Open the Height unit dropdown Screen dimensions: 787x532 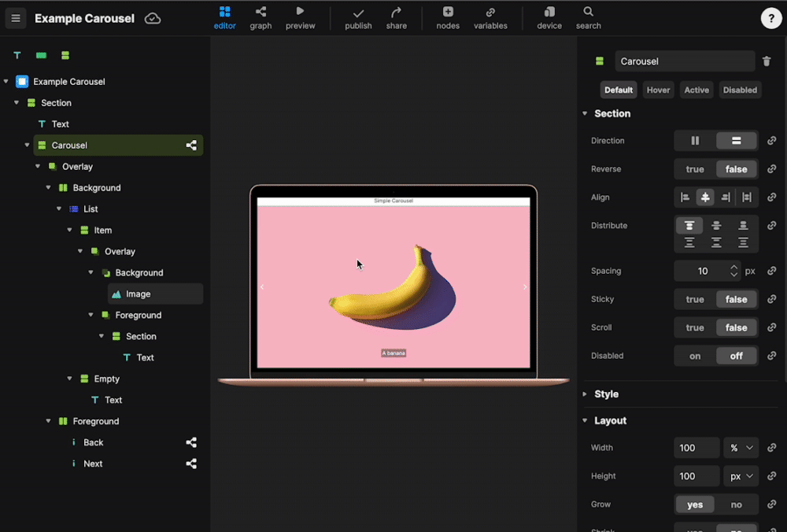pos(741,475)
